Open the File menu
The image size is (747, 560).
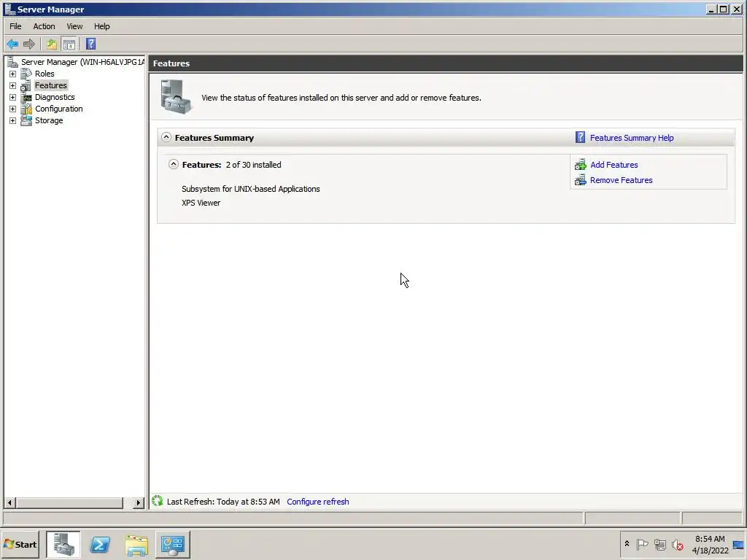pyautogui.click(x=15, y=26)
